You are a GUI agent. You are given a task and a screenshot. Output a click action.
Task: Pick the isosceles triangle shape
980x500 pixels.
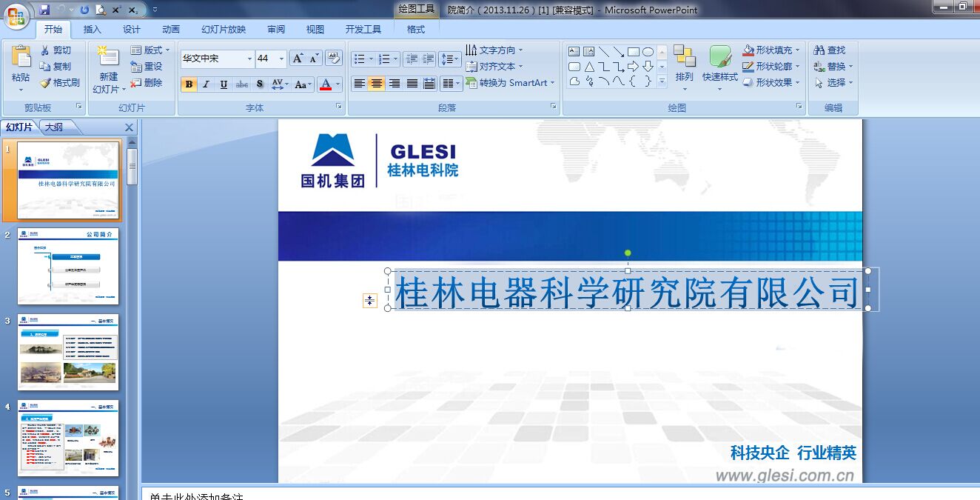pyautogui.click(x=589, y=67)
